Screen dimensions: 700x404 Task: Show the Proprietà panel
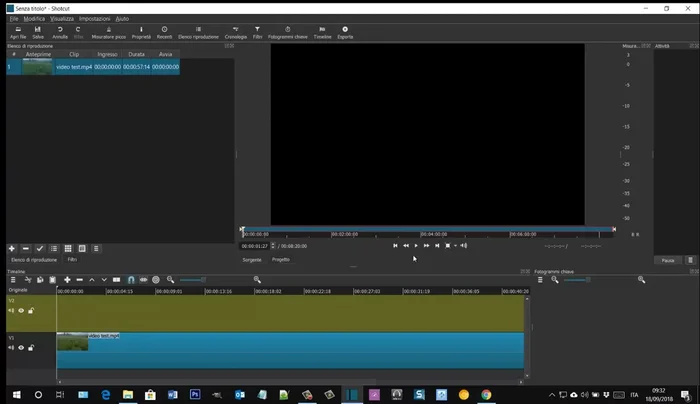coord(141,33)
